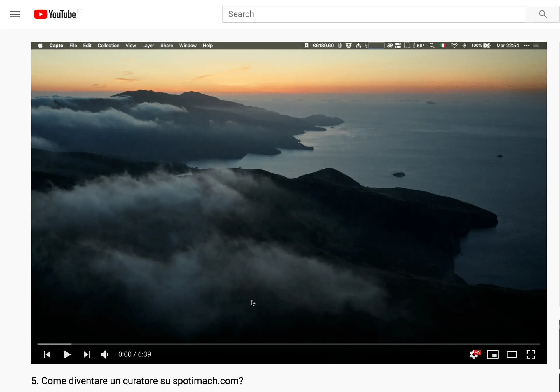Click the screen capture selection icon

point(407,45)
